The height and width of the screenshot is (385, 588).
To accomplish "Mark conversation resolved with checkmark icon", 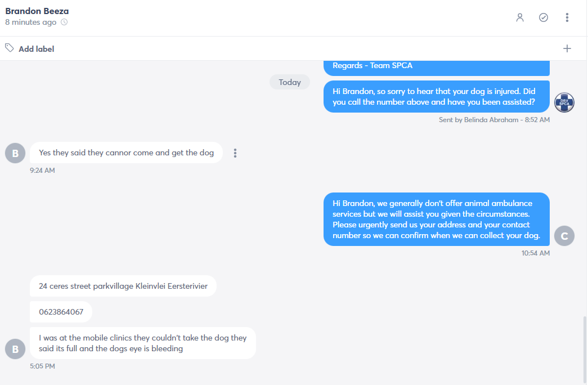I will click(544, 17).
